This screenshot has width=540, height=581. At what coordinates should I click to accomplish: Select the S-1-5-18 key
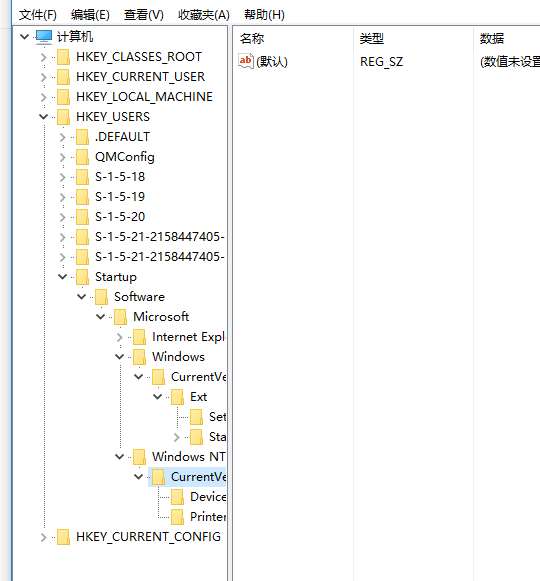[x=120, y=177]
